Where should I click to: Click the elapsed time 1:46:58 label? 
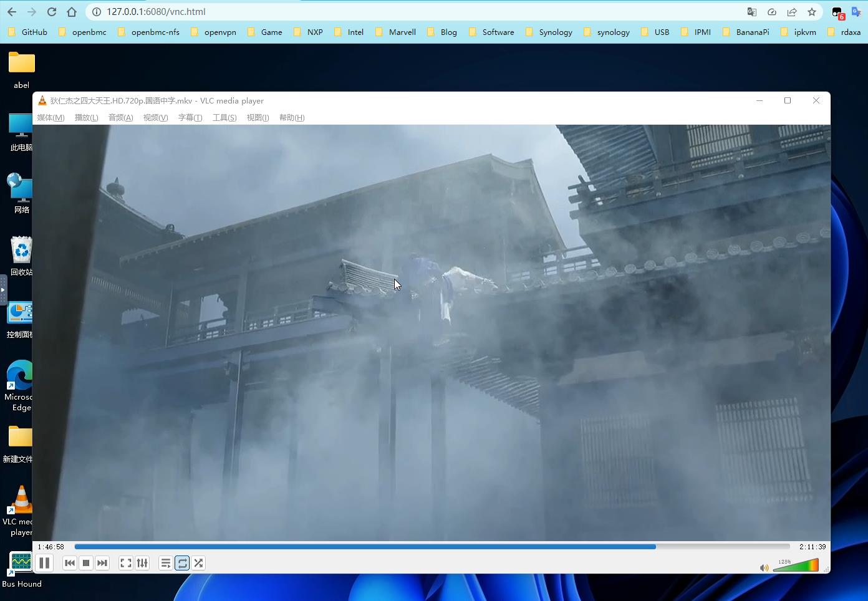(51, 547)
